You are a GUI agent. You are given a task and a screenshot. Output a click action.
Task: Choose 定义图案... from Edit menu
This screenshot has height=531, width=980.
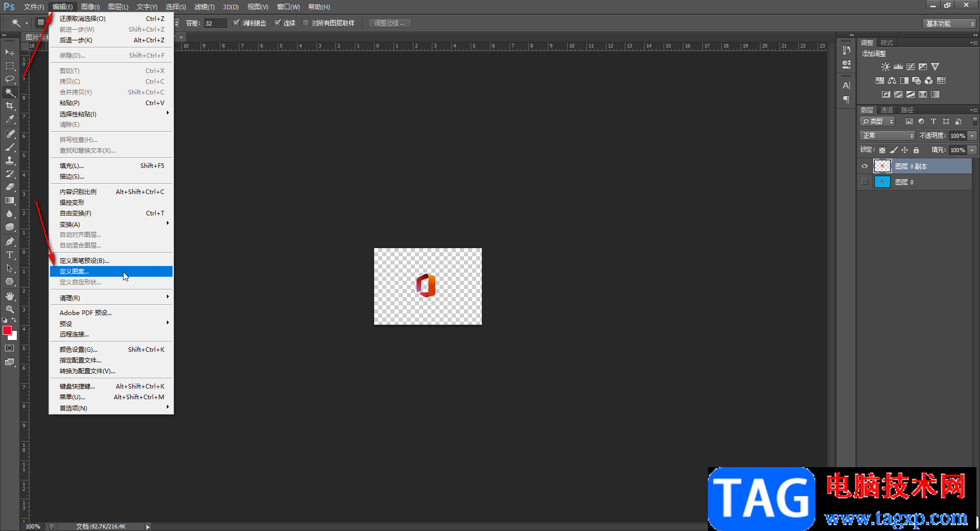[111, 271]
